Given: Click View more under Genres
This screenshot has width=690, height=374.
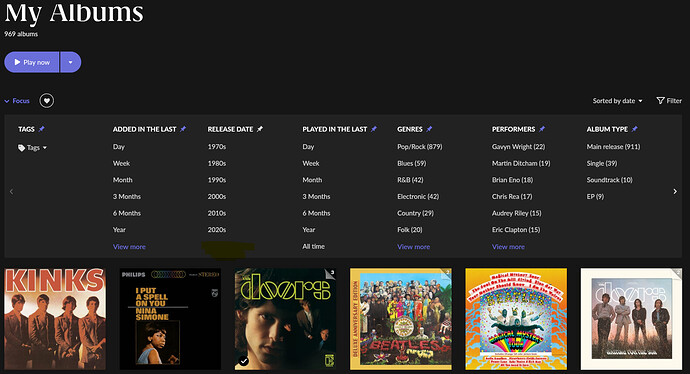Looking at the screenshot, I should [414, 247].
